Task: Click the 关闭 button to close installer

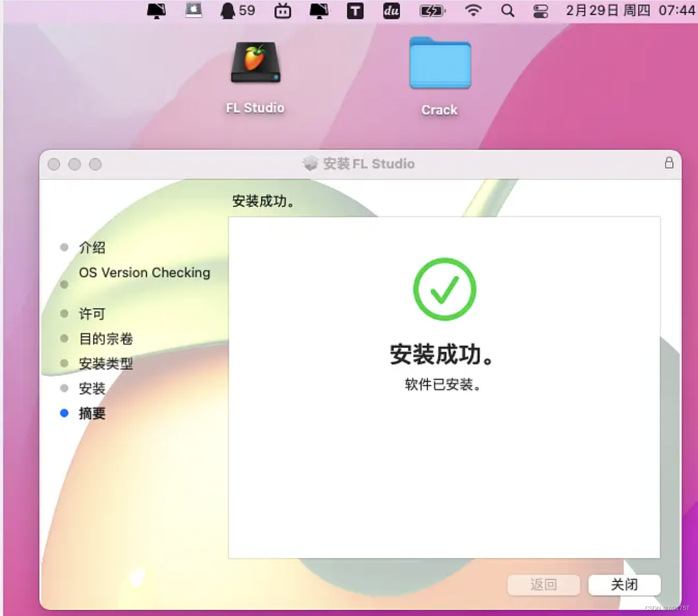Action: (x=624, y=585)
